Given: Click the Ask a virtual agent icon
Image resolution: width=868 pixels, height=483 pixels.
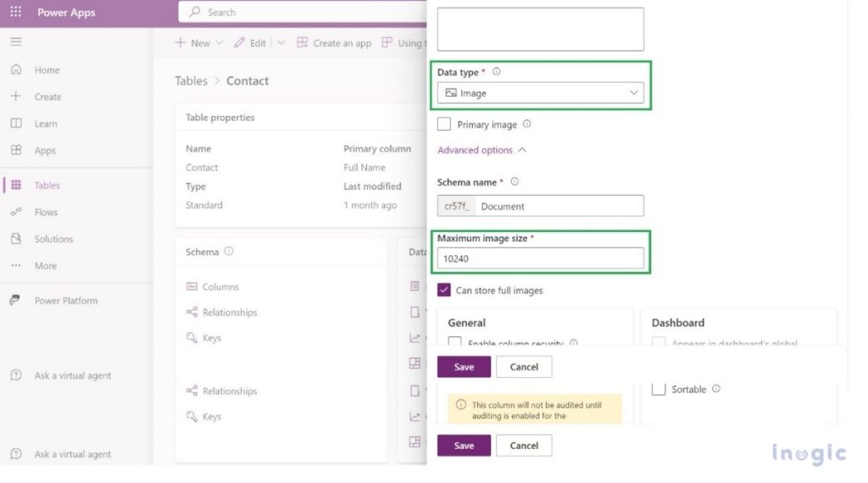Looking at the screenshot, I should [15, 375].
